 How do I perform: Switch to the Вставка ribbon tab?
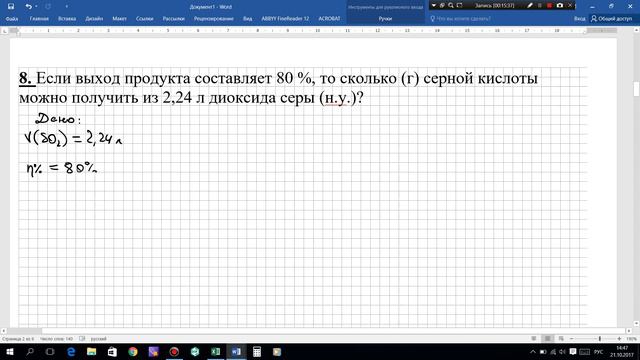67,19
